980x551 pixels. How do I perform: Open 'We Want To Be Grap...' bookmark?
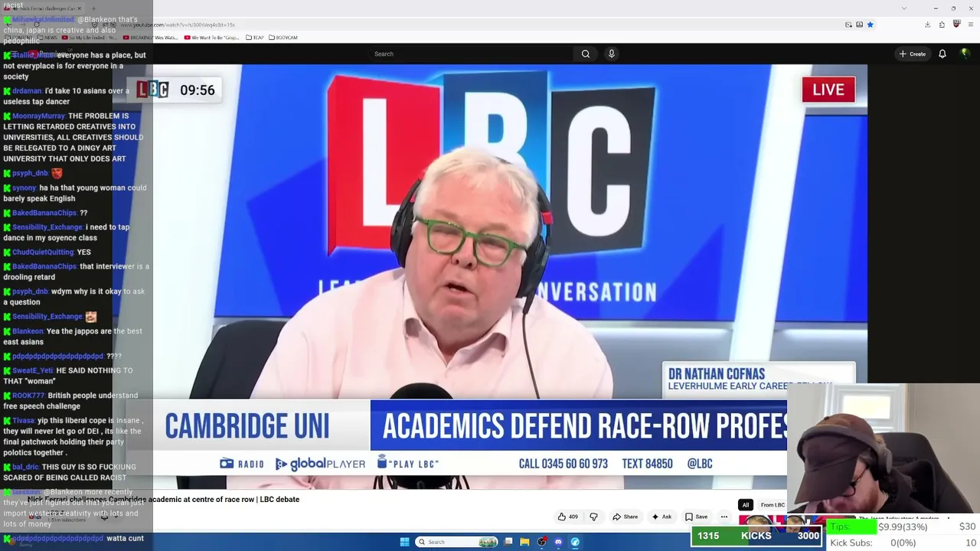[211, 37]
